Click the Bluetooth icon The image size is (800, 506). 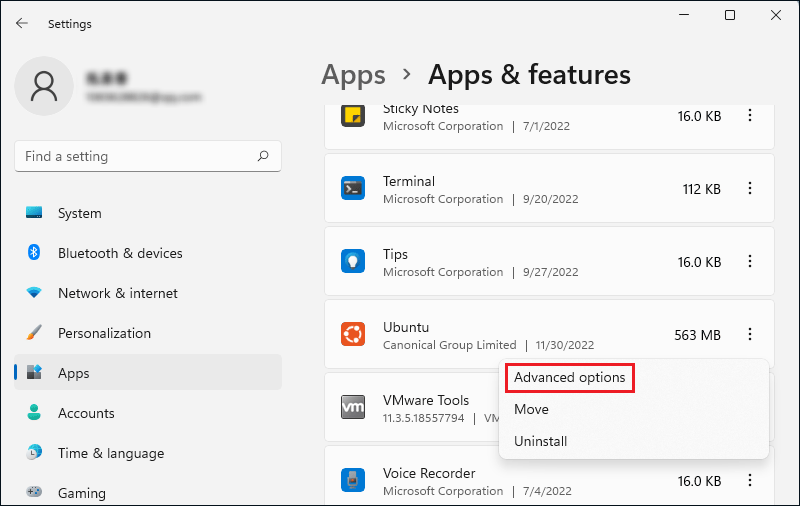[x=34, y=252]
